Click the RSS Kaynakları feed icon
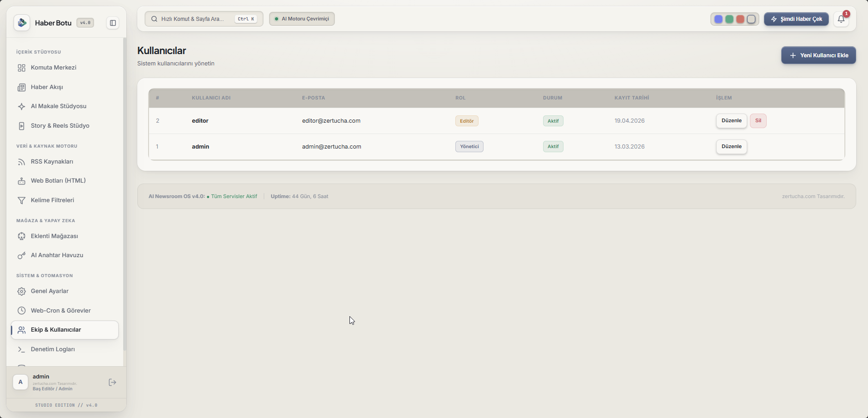Viewport: 868px width, 418px height. click(21, 162)
